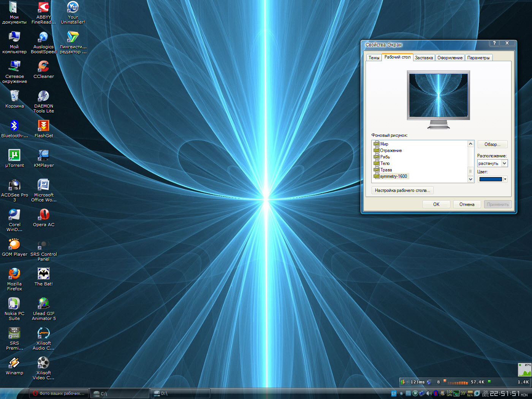
Task: Select the Opera AC desktop icon
Action: [x=44, y=218]
